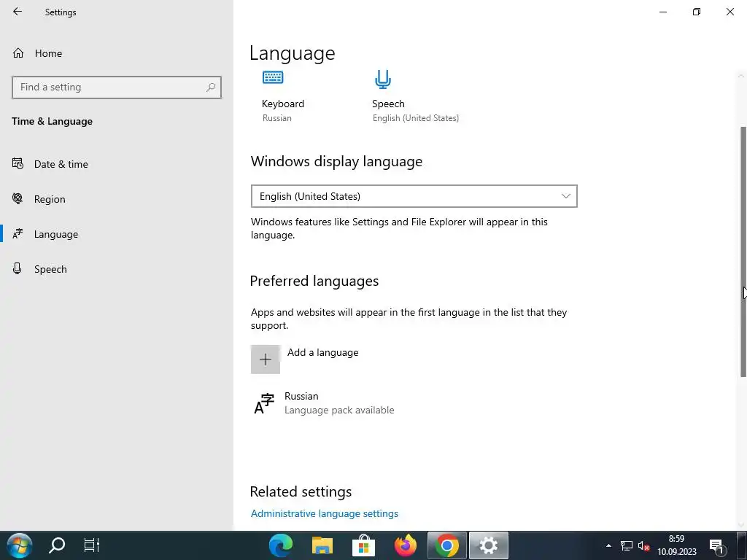
Task: Click the Date & time calendar icon
Action: click(x=18, y=164)
